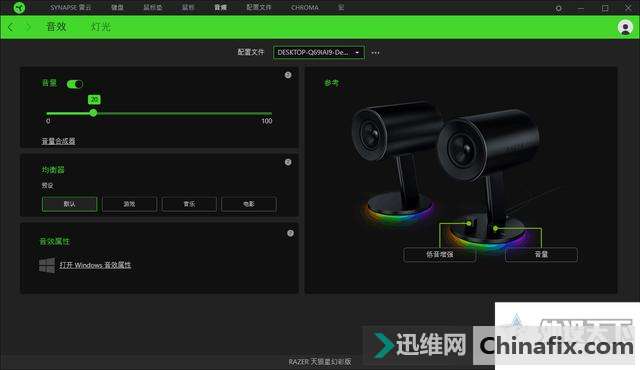Switch to the 键盘 tab
This screenshot has height=370, width=640.
point(117,7)
